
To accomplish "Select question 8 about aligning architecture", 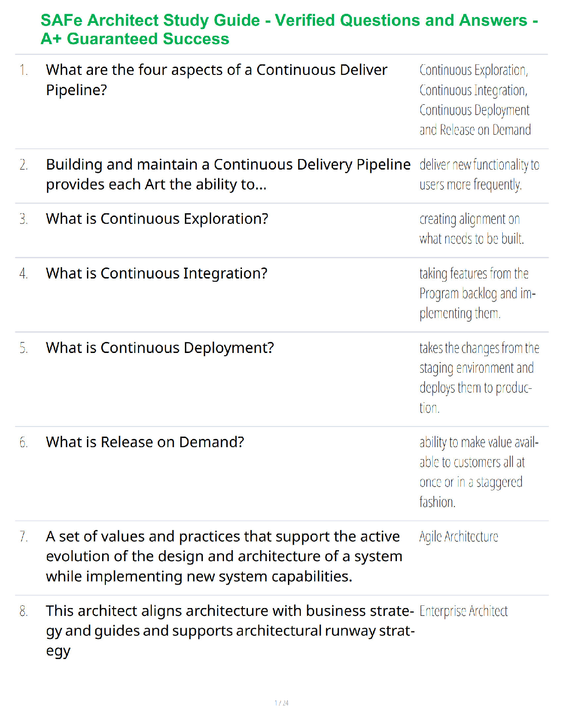I will coord(230,631).
